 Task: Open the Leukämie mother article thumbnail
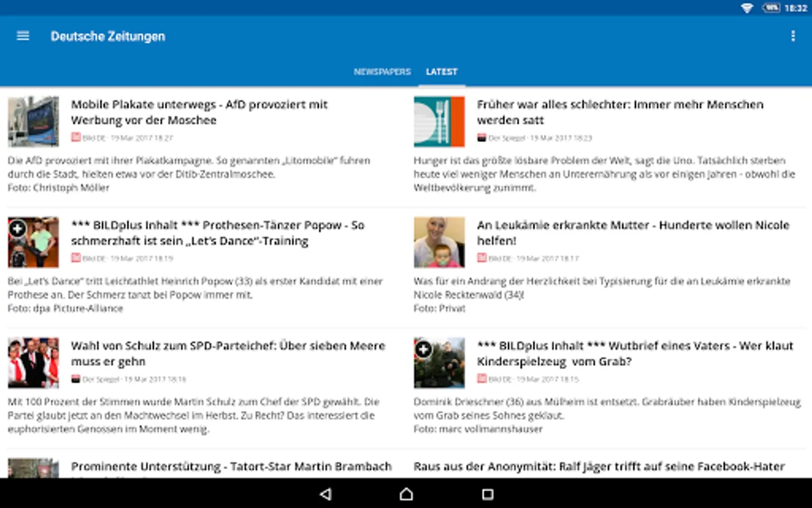pos(439,243)
